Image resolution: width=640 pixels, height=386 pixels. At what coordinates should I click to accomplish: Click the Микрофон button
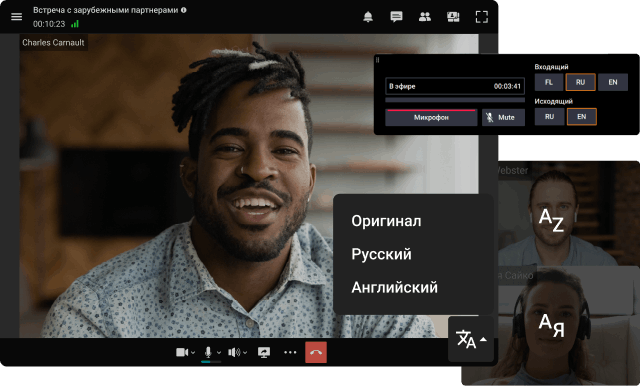pyautogui.click(x=431, y=118)
